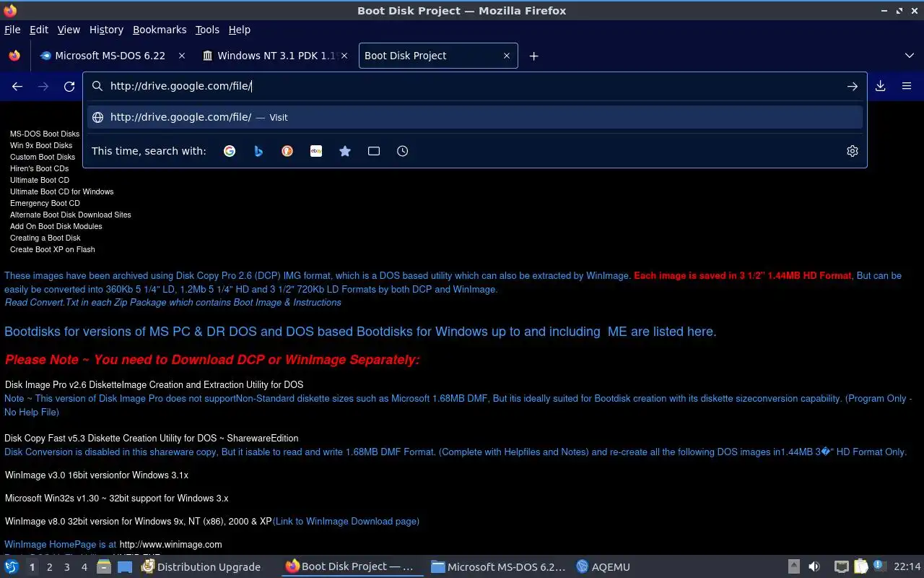The height and width of the screenshot is (578, 924).
Task: Open the list all tabs dropdown
Action: [x=910, y=56]
